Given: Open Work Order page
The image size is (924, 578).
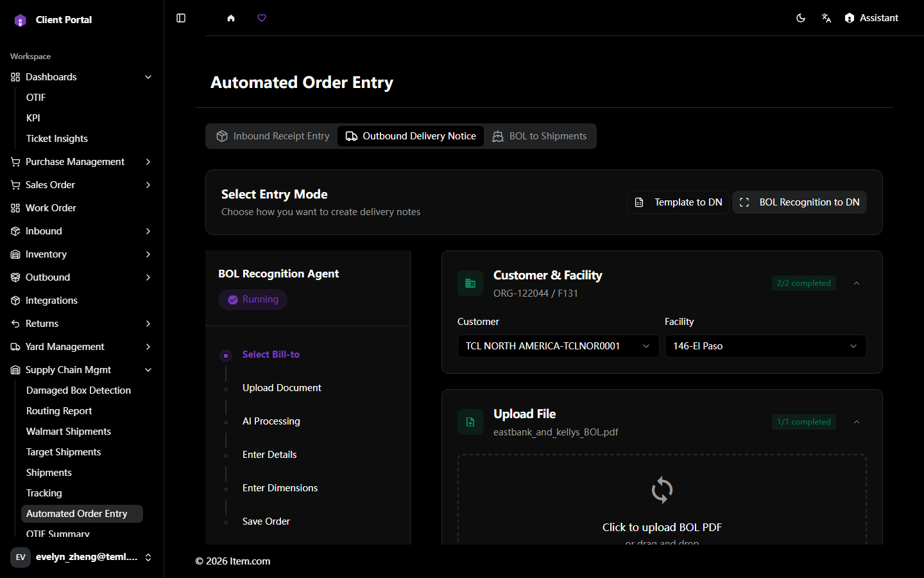Looking at the screenshot, I should [81, 208].
